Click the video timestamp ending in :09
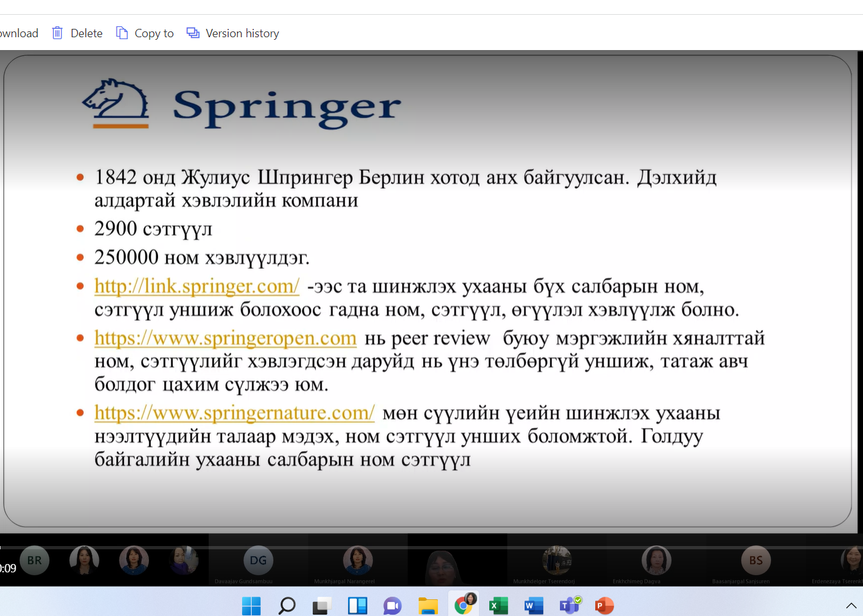Viewport: 863px width, 616px height. pyautogui.click(x=8, y=569)
